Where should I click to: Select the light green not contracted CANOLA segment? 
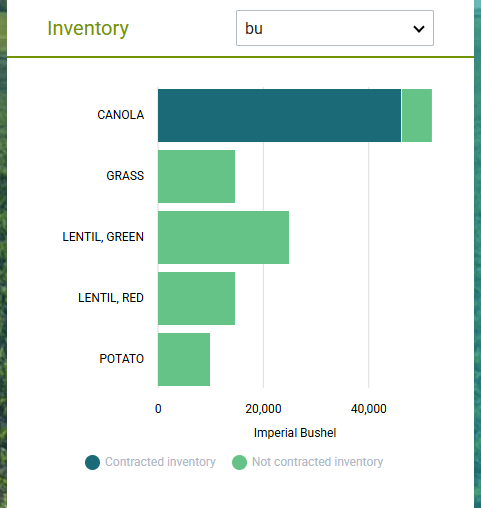pos(417,115)
